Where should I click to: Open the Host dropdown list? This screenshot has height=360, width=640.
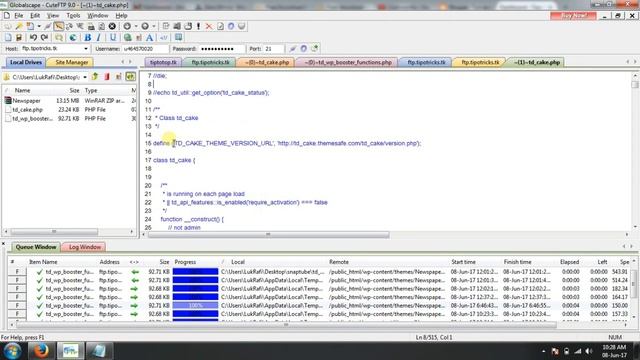click(x=86, y=49)
